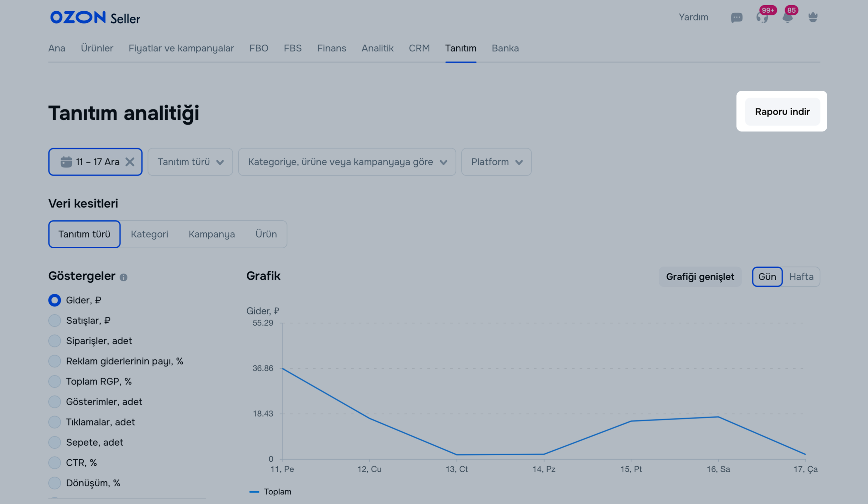Open the Platform dropdown
Viewport: 868px width, 504px height.
point(496,162)
